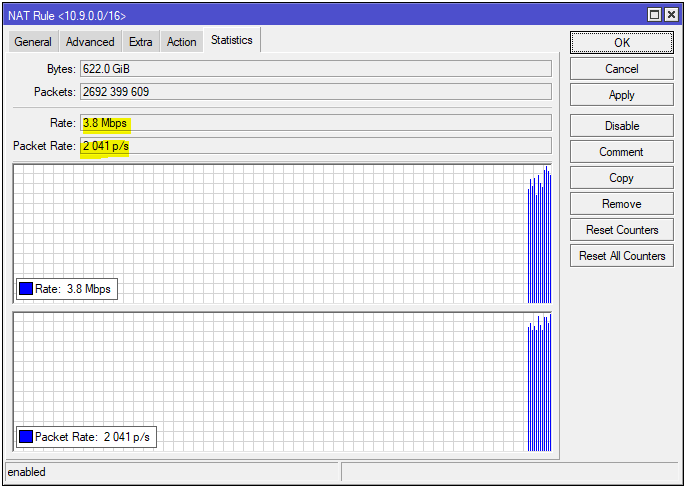Screen dimensions: 693x493
Task: Apply the NAT rule changes
Action: (x=621, y=95)
